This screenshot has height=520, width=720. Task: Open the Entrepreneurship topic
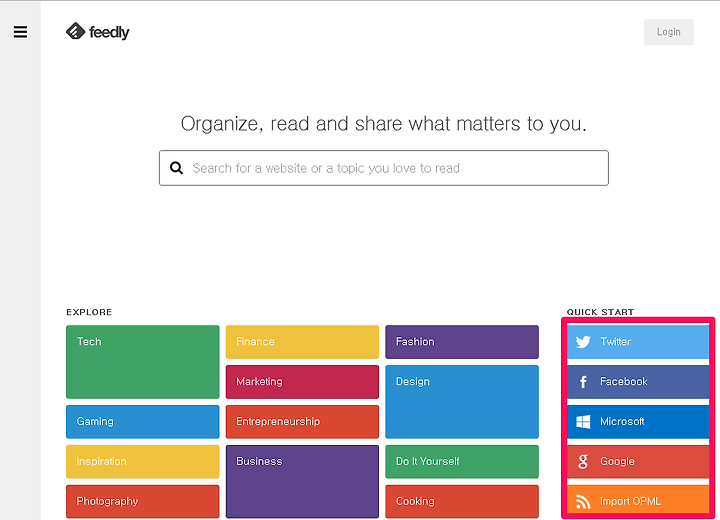click(x=302, y=422)
